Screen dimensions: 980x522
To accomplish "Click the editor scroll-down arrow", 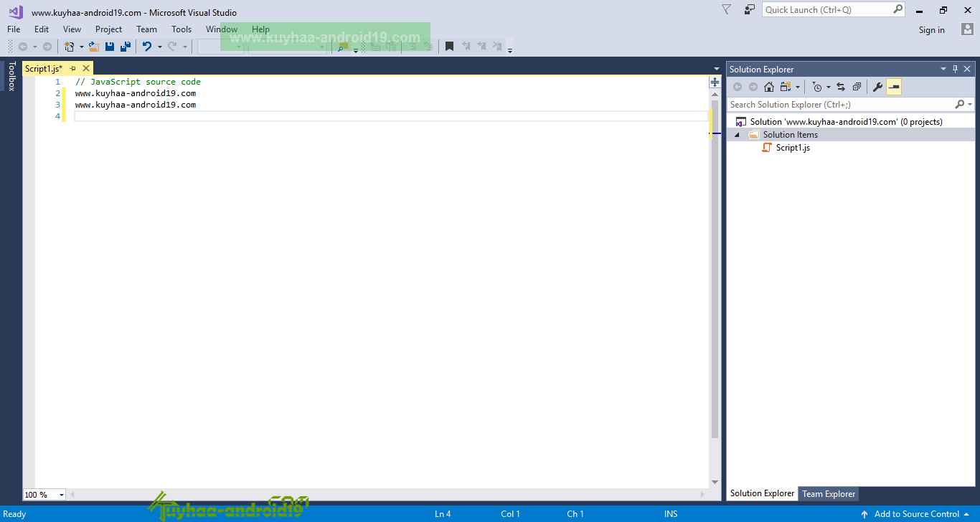I will coord(715,482).
